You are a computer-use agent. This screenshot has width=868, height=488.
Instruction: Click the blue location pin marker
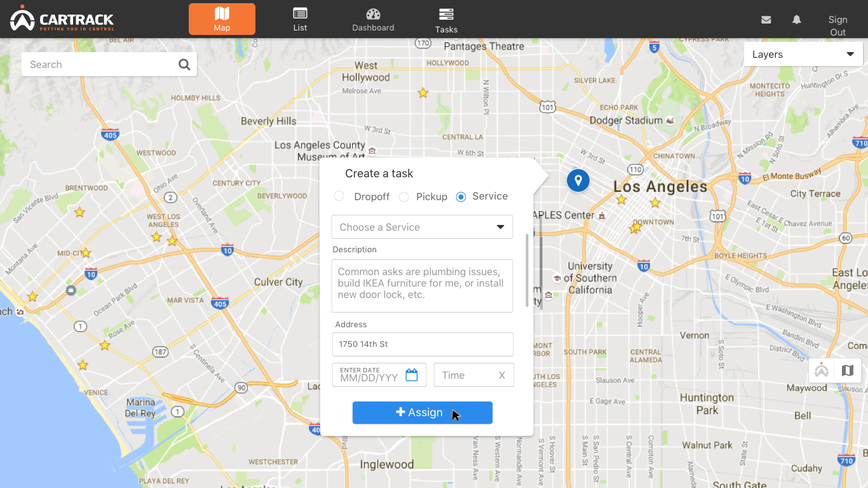click(x=578, y=180)
